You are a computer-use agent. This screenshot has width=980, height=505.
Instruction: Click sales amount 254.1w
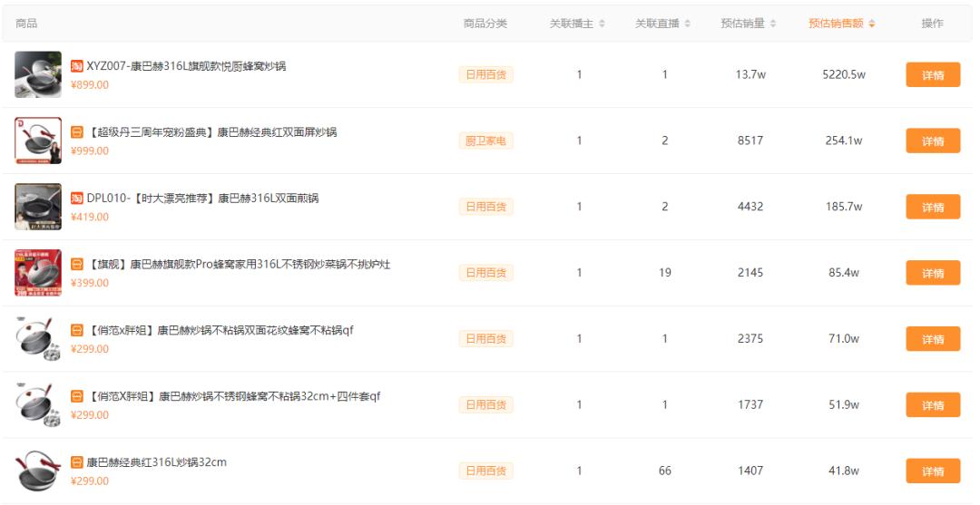tap(844, 141)
